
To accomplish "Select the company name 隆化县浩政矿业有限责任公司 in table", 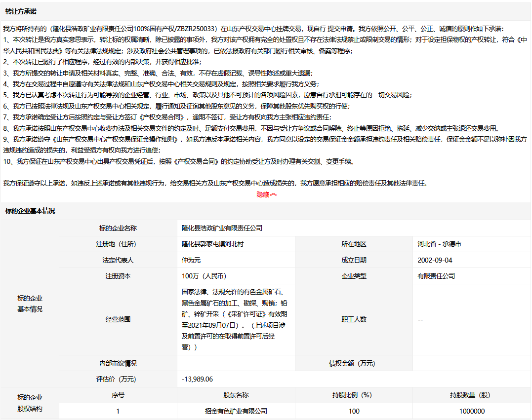I will pos(222,228).
